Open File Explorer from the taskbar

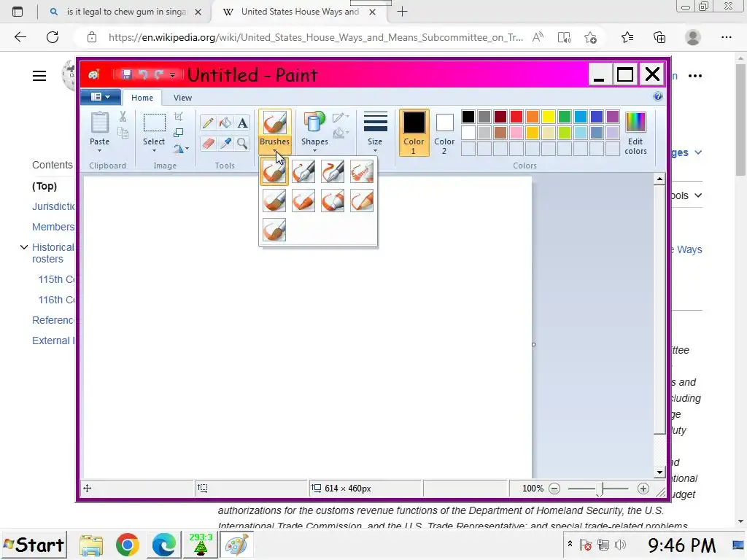click(x=91, y=545)
